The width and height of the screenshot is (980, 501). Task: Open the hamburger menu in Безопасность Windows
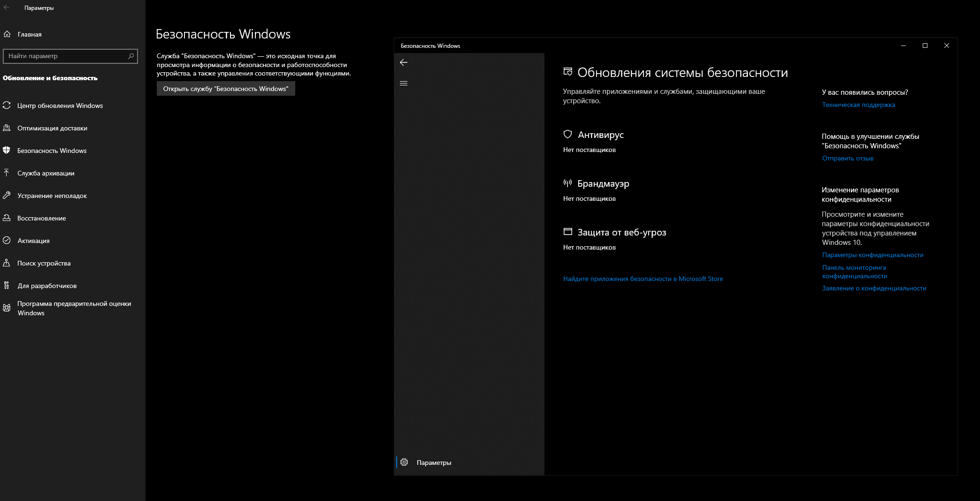coord(404,83)
